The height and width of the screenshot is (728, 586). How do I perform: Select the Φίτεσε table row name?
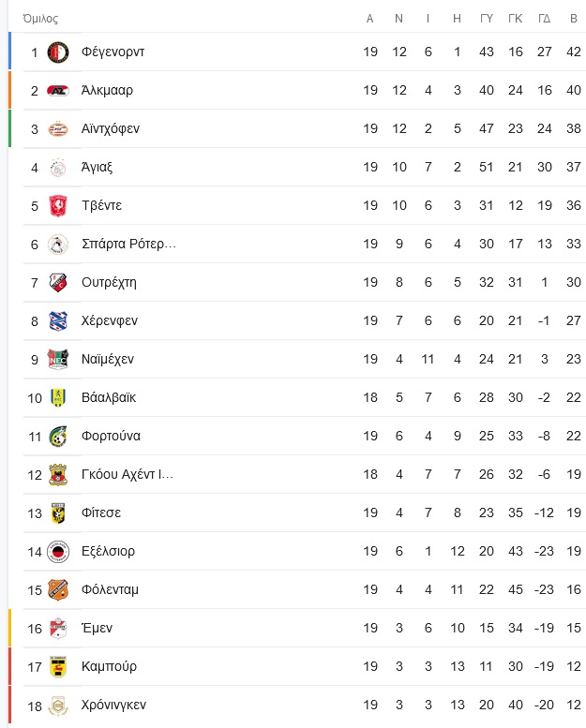tap(101, 513)
